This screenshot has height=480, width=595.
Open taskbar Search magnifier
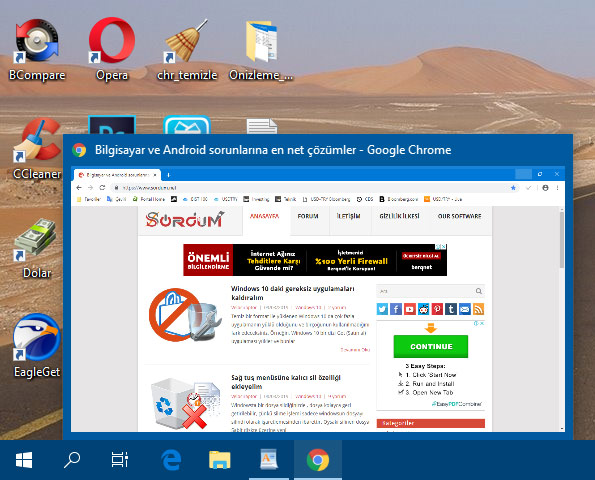click(71, 460)
